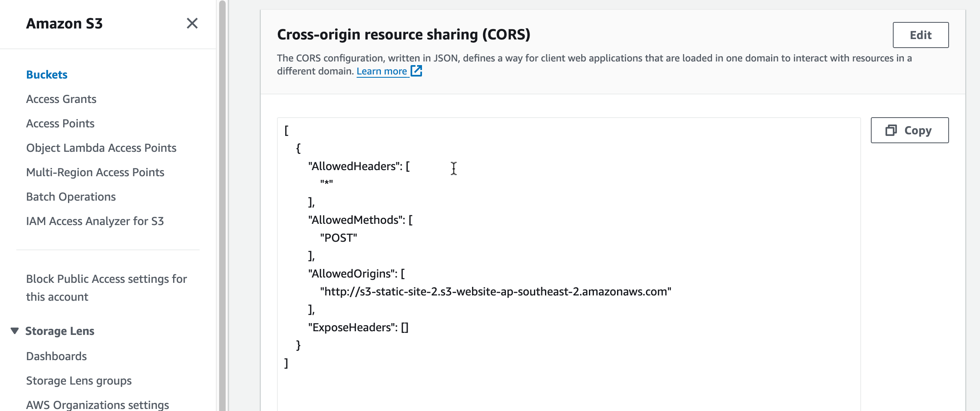Open Access Points in sidebar

pyautogui.click(x=60, y=123)
